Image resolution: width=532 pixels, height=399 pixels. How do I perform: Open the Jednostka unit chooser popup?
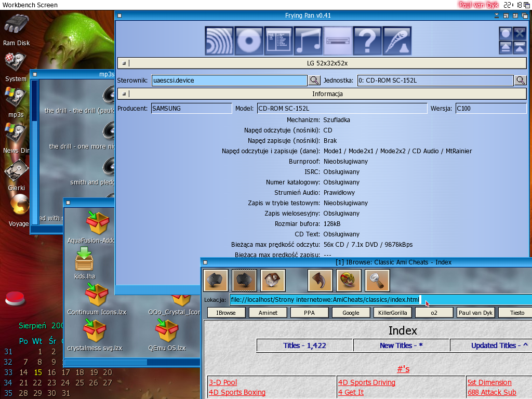click(x=521, y=81)
